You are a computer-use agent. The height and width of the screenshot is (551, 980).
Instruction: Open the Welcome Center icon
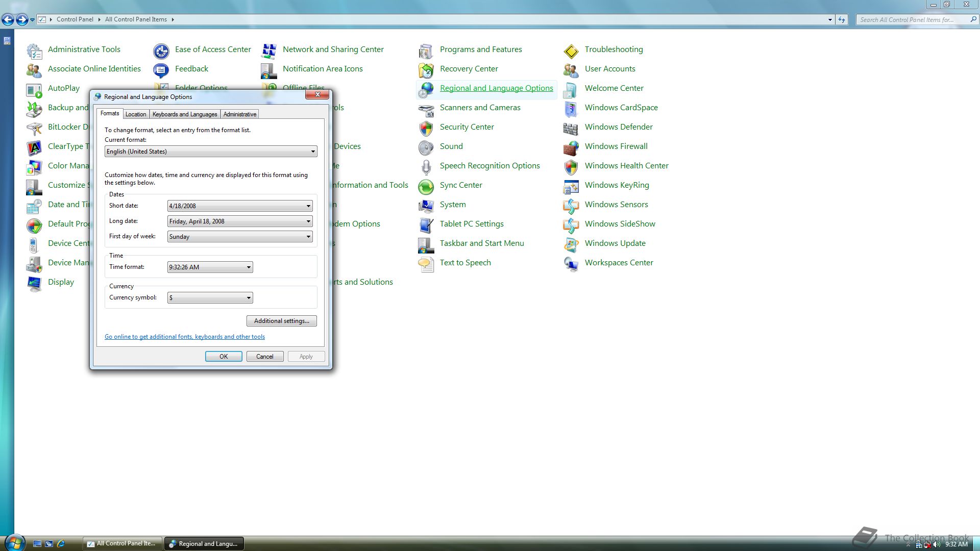click(571, 90)
